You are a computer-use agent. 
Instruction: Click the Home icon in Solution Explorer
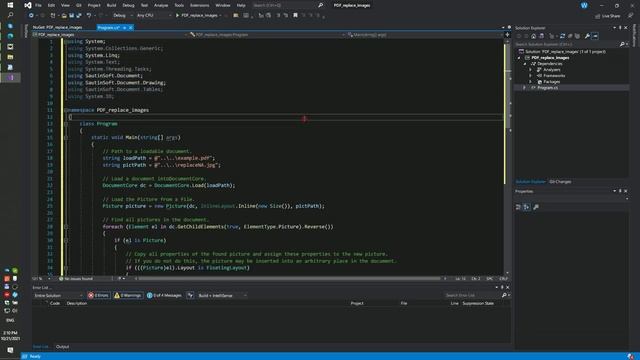533,36
